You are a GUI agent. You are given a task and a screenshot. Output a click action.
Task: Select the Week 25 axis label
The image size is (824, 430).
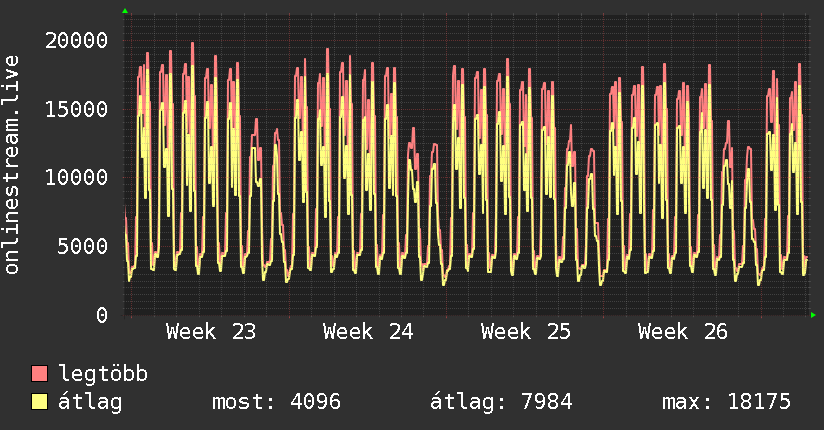coord(526,332)
